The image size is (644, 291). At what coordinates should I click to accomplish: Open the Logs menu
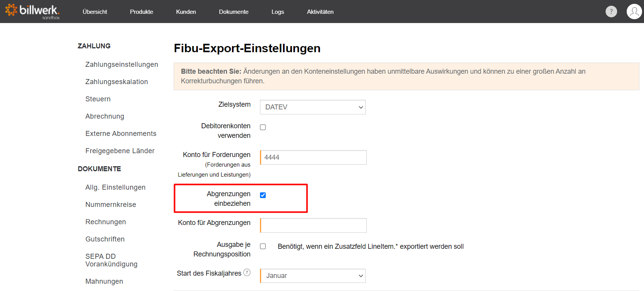coord(278,12)
